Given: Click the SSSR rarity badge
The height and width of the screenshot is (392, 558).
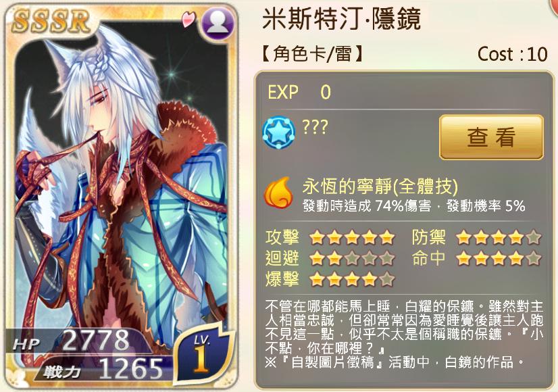Looking at the screenshot, I should tap(51, 22).
